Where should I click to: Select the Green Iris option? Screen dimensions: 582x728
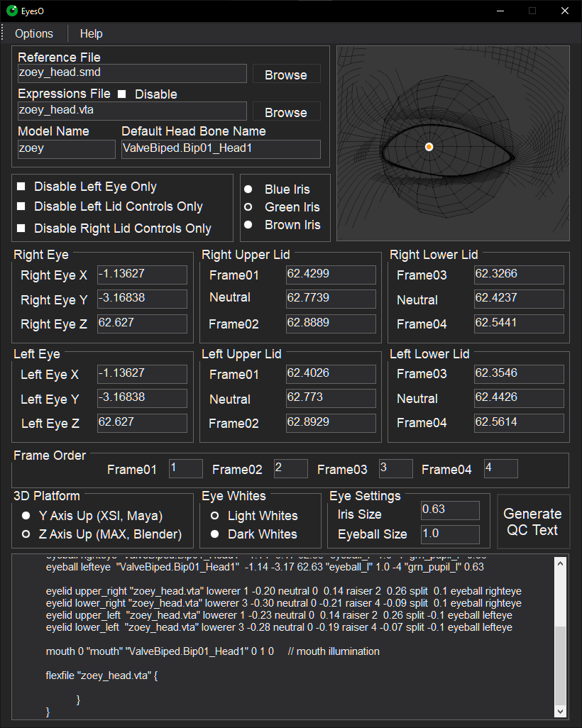coord(248,207)
